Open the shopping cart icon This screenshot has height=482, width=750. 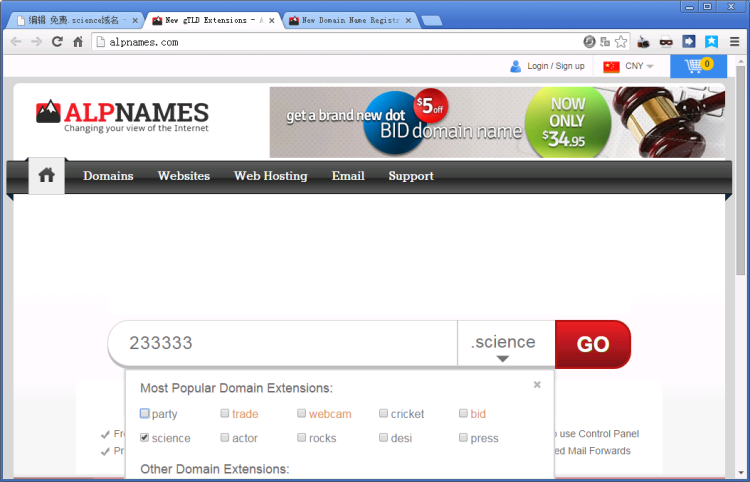698,66
